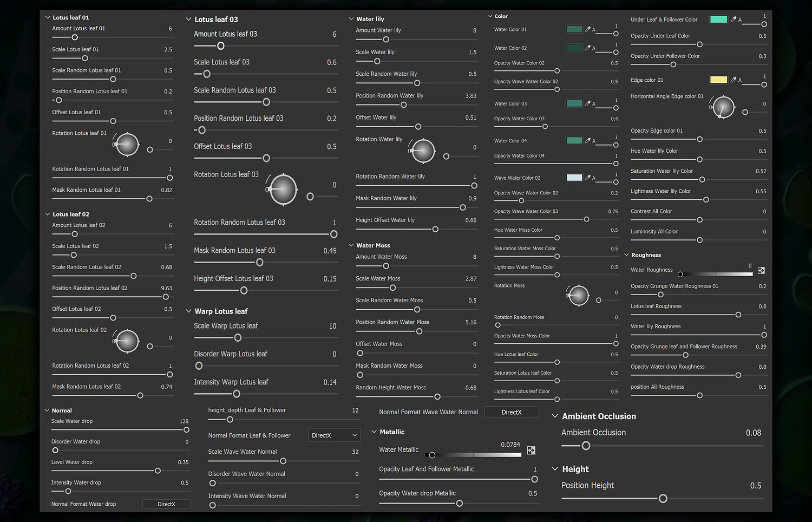Click the Position Random Water lily value 3.83
Viewport: 812px width, 522px height.
pyautogui.click(x=471, y=96)
